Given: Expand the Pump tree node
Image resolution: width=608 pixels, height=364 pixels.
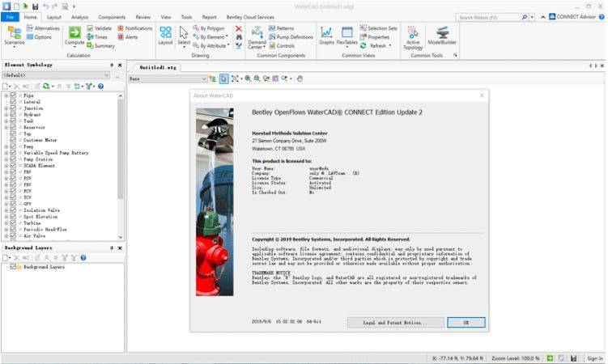Looking at the screenshot, I should click(x=6, y=146).
